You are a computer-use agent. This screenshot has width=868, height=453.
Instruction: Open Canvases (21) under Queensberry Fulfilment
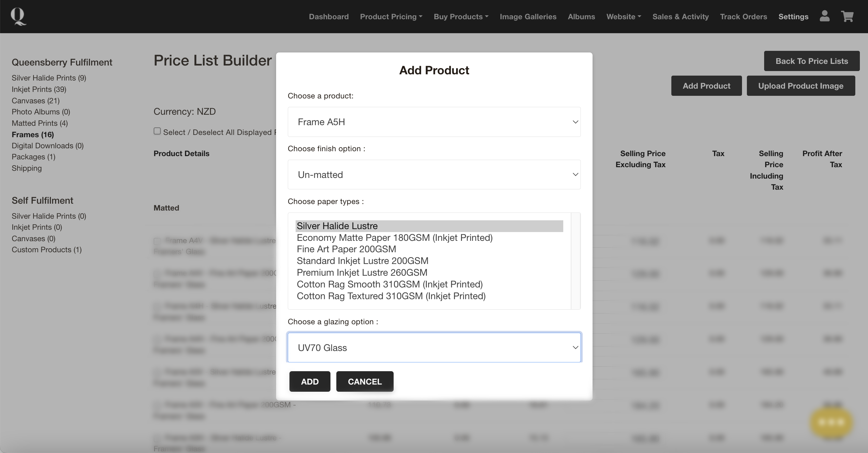(x=35, y=100)
